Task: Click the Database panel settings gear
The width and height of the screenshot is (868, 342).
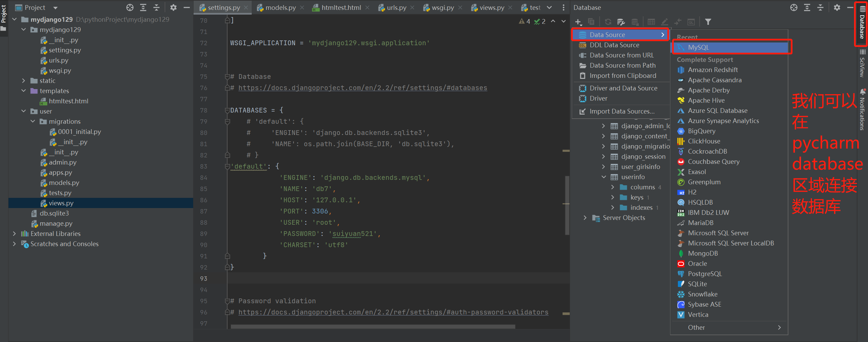Action: (837, 7)
